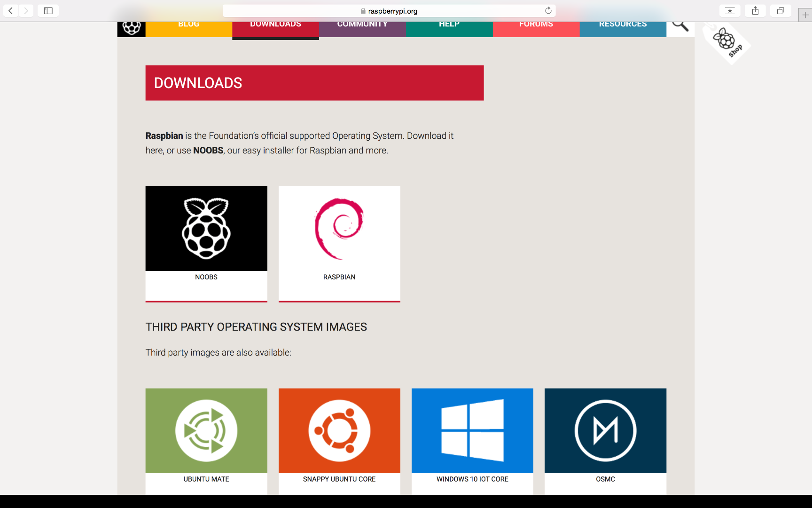
Task: Open the Blog menu item
Action: [188, 24]
